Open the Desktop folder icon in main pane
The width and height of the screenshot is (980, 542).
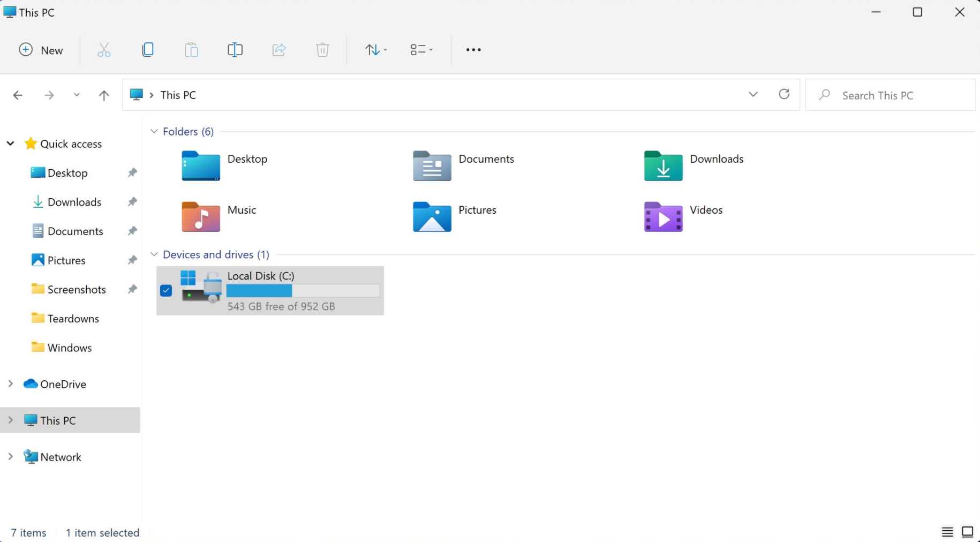201,165
